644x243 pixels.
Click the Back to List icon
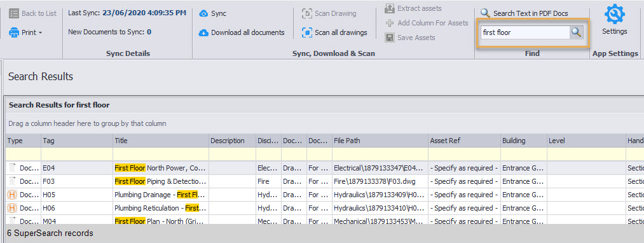[x=14, y=13]
